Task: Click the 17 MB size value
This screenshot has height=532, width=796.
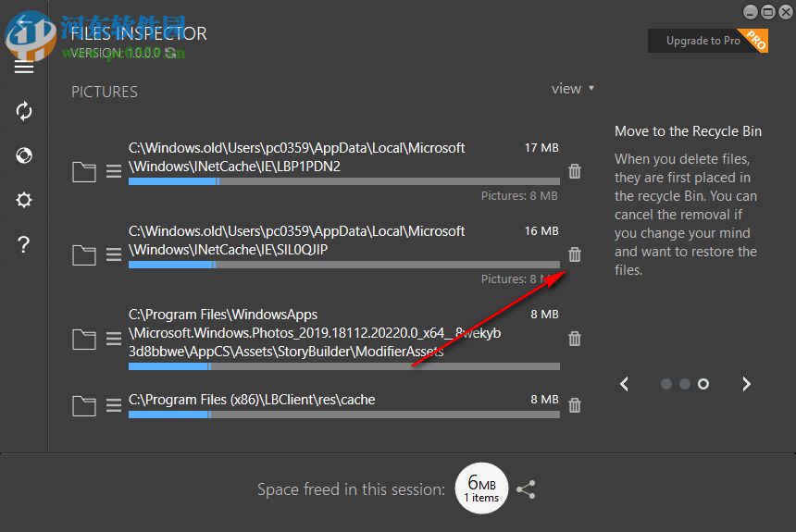Action: pyautogui.click(x=541, y=148)
